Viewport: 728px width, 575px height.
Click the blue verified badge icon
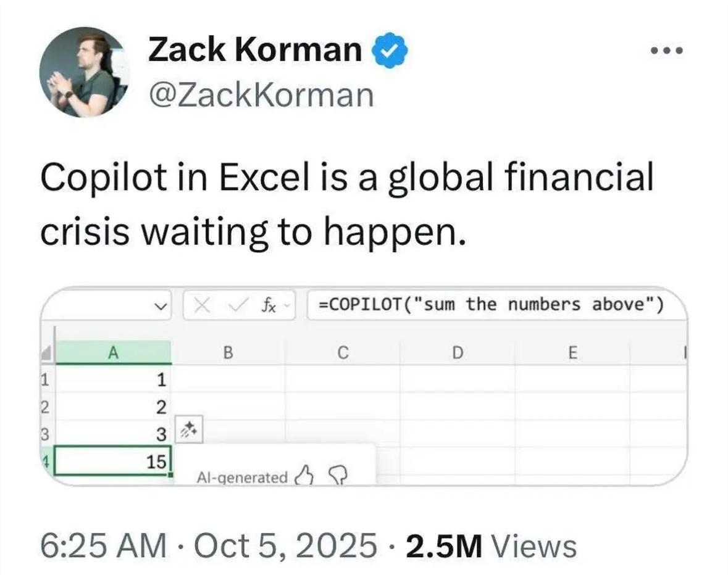389,52
